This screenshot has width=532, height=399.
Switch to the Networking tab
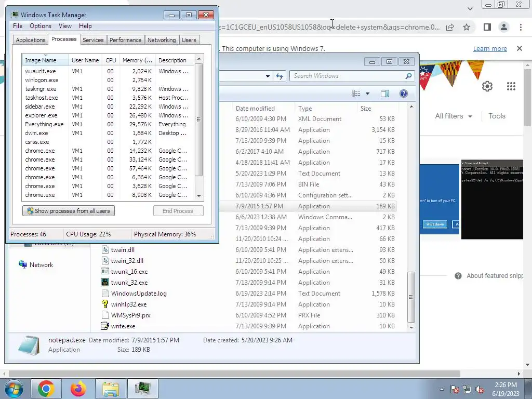tap(162, 39)
